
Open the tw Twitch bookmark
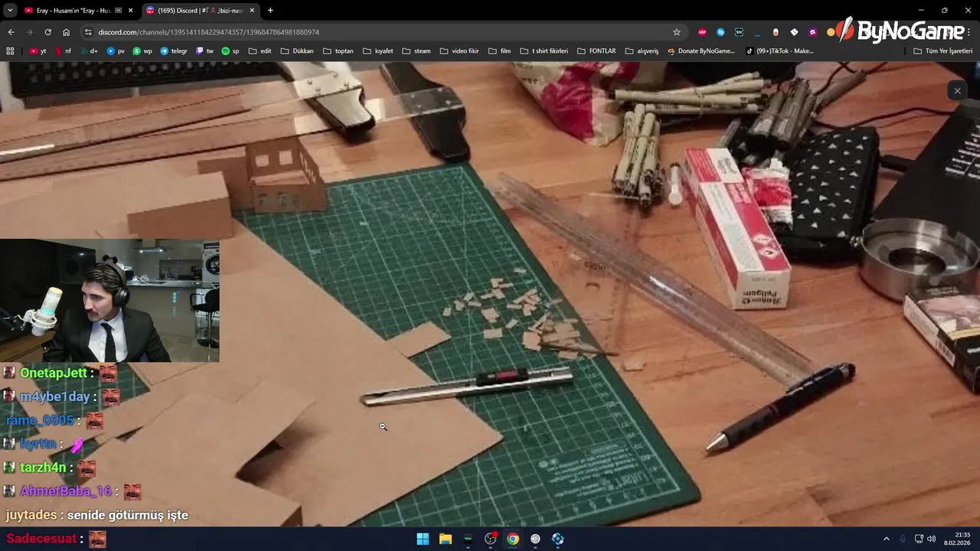(204, 51)
